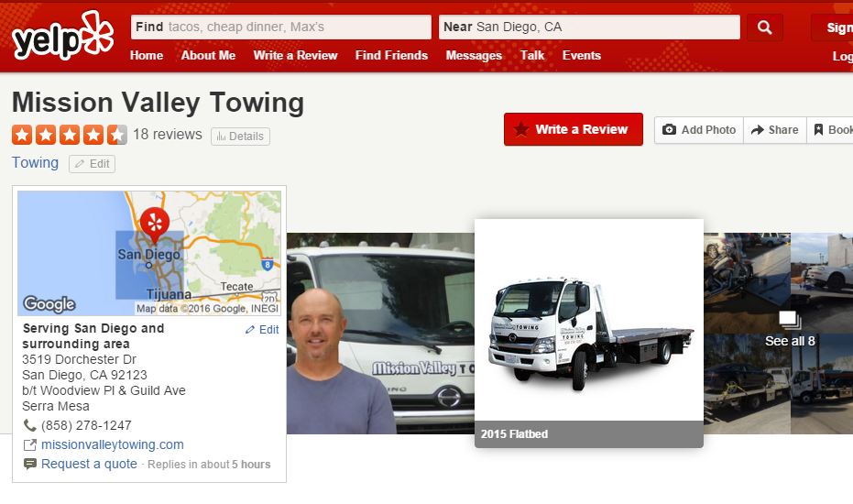Open Messages from the nav bar
Image resolution: width=853 pixels, height=504 pixels.
474,56
